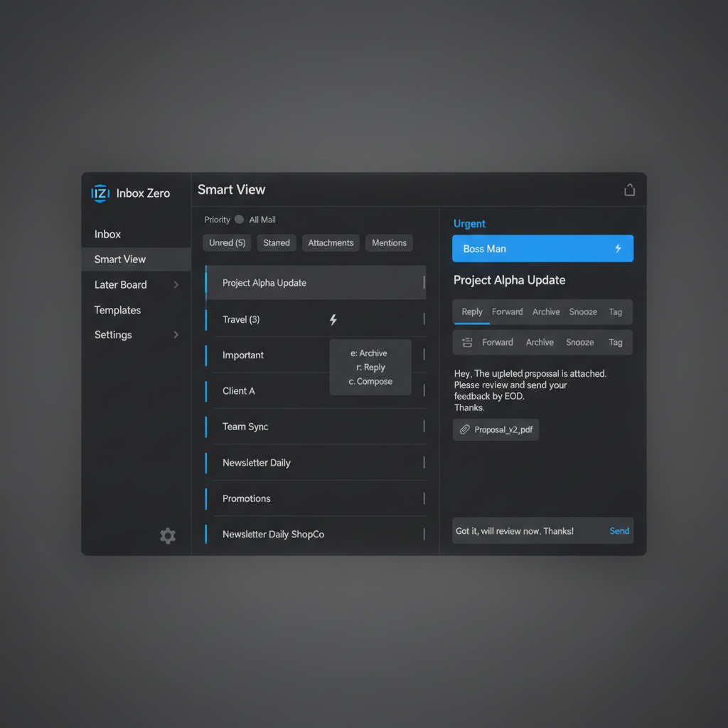
Task: Open Templates in the sidebar
Action: tap(118, 310)
